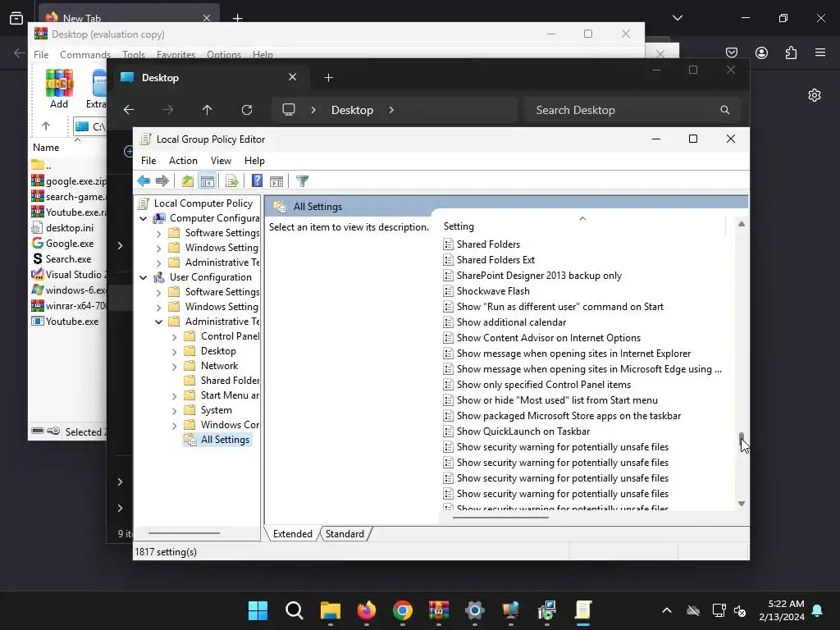Viewport: 840px width, 630px height.
Task: Expand the Control Panel tree folder
Action: click(174, 337)
